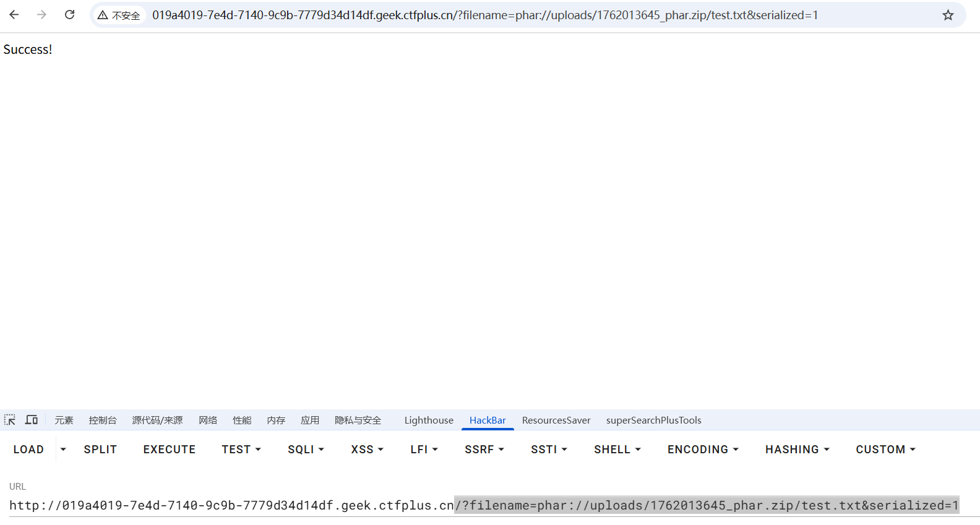Image resolution: width=980 pixels, height=525 pixels.
Task: Open the SSTI dropdown menu
Action: [x=549, y=450]
